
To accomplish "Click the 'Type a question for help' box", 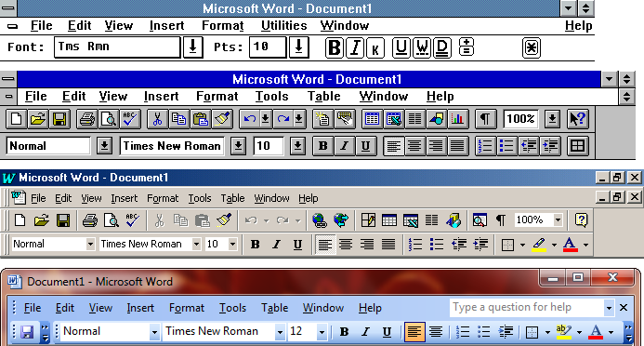I will pos(527,307).
